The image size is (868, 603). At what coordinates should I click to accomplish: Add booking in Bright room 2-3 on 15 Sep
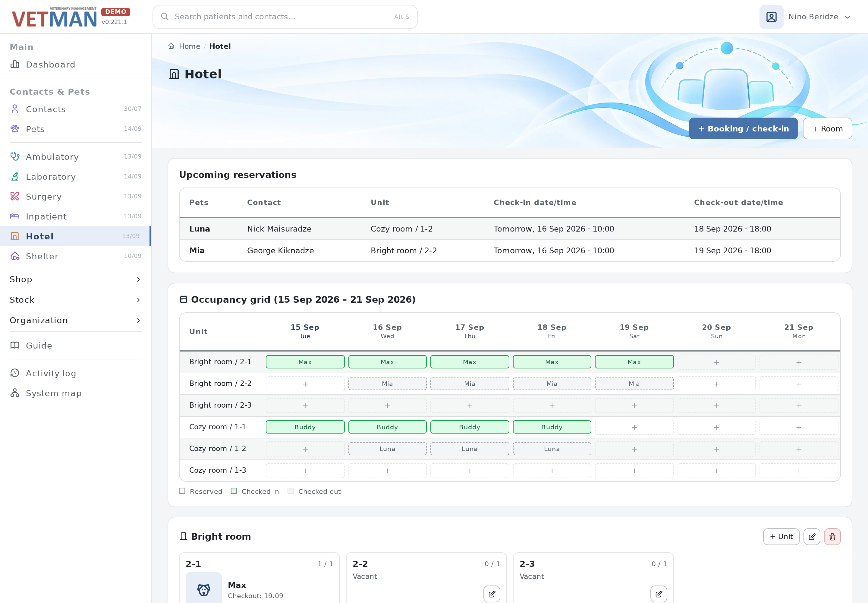pos(305,406)
